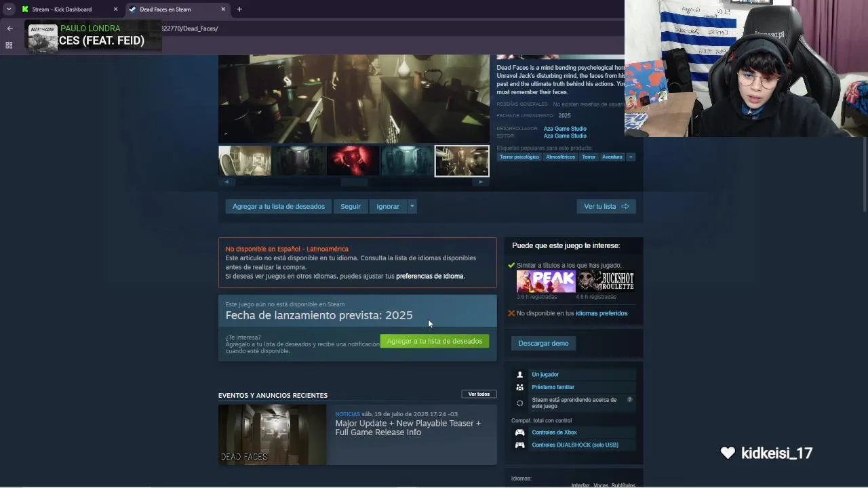The height and width of the screenshot is (488, 868).
Task: Select the red face screenshot thumbnail
Action: (353, 161)
